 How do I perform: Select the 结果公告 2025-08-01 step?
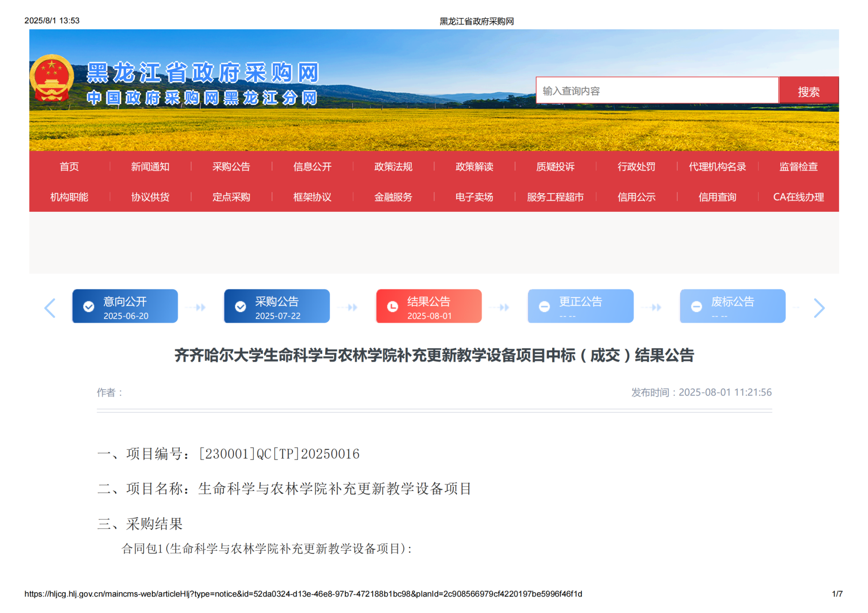(x=429, y=307)
